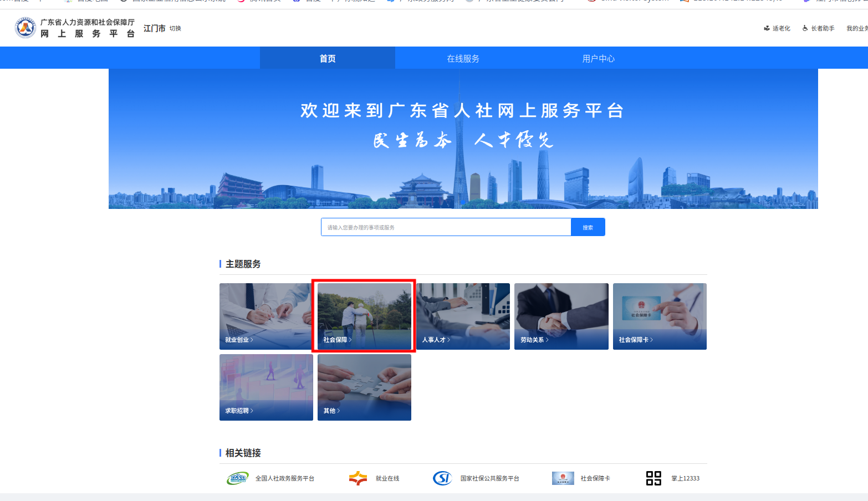Open the 就业在线 link icon
The height and width of the screenshot is (501, 868).
tap(358, 478)
